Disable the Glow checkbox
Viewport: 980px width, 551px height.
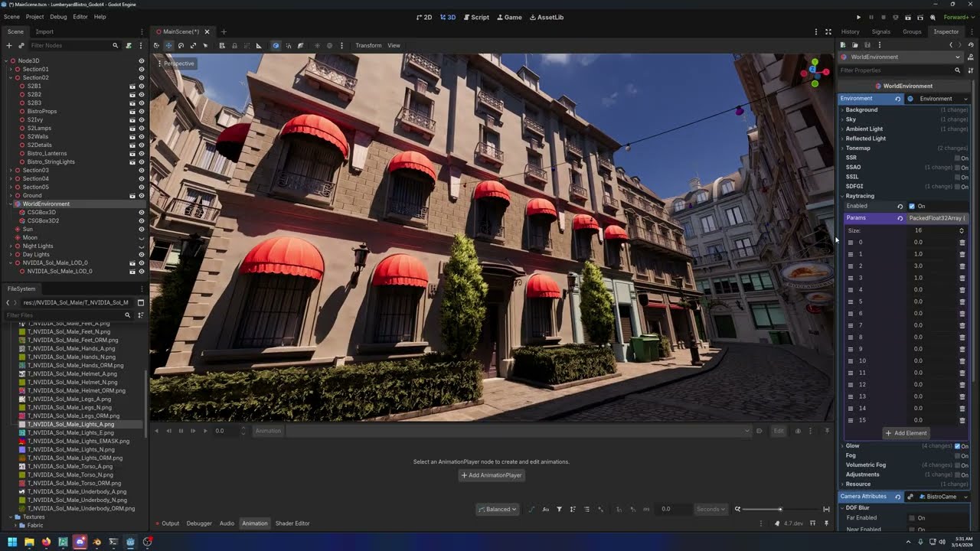[957, 446]
